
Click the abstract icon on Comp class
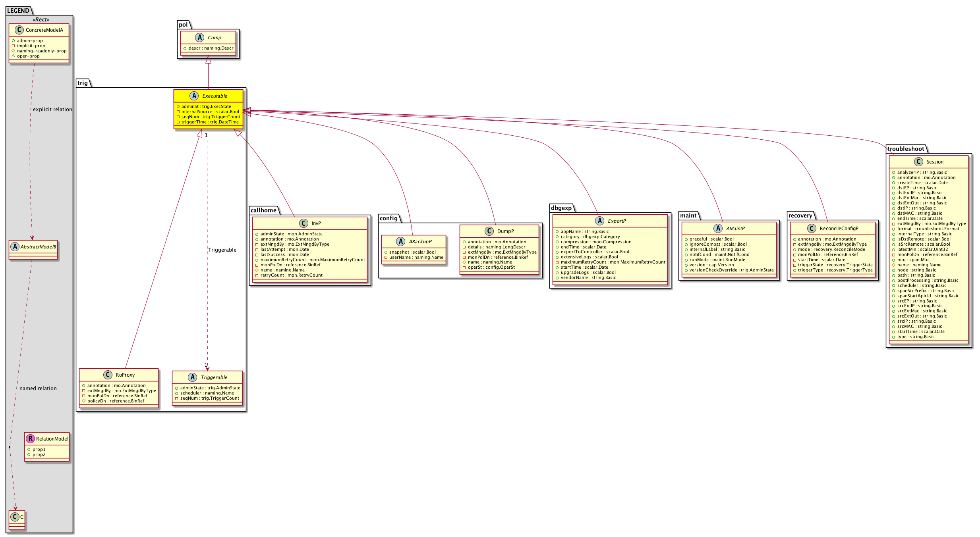point(200,37)
